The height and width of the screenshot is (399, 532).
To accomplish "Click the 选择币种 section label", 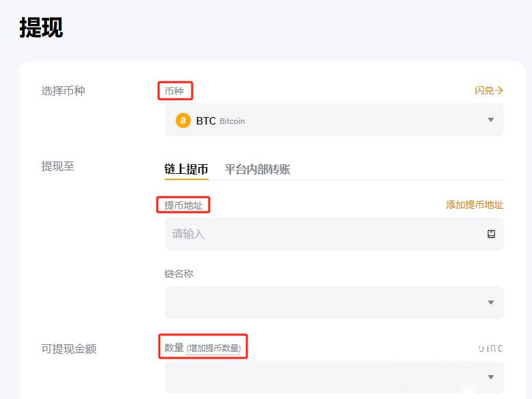I will [63, 90].
